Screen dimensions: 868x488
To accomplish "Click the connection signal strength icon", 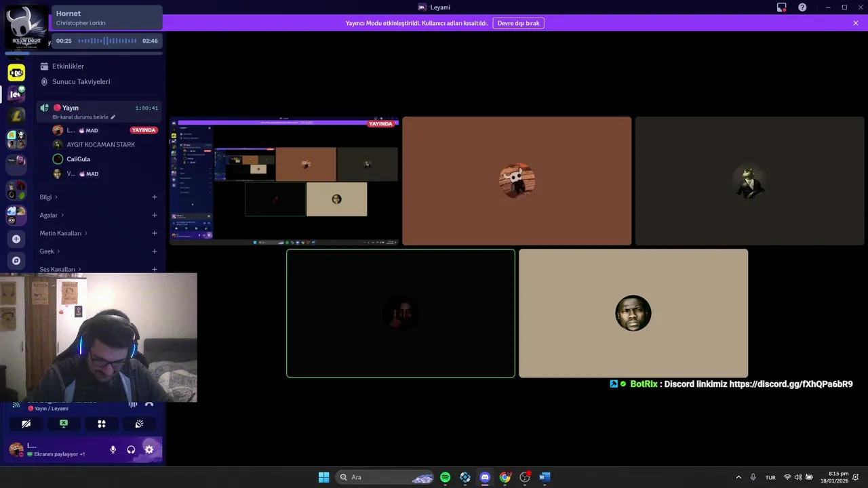I will [x=16, y=405].
